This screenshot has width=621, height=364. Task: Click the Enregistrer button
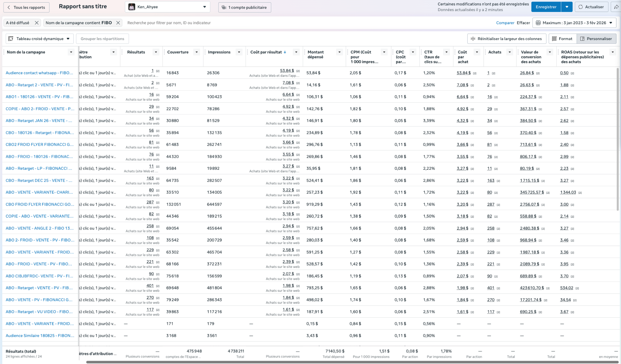[x=546, y=7]
